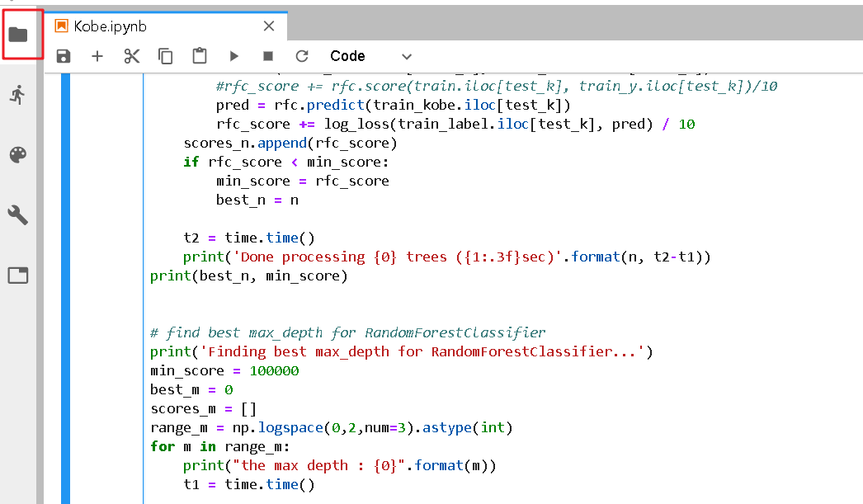Image resolution: width=863 pixels, height=504 pixels.
Task: Open the property inspector wrench panel
Action: click(x=18, y=214)
